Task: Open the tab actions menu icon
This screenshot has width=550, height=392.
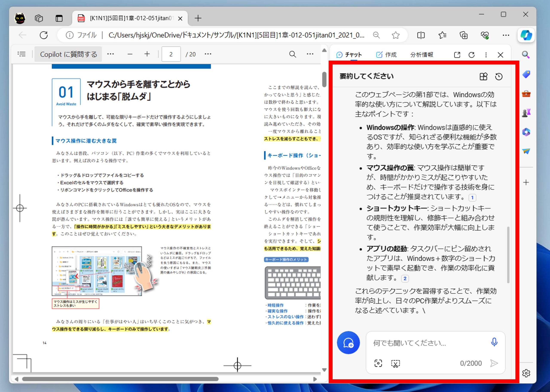Action: point(59,18)
